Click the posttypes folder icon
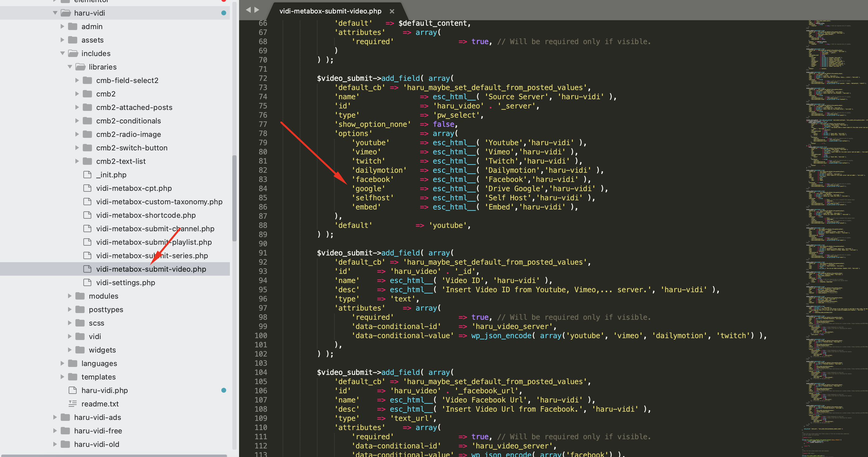The image size is (868, 457). [x=80, y=309]
